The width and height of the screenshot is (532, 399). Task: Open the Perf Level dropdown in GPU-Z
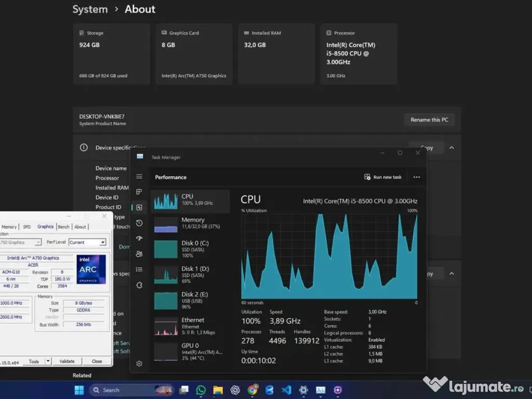click(88, 242)
